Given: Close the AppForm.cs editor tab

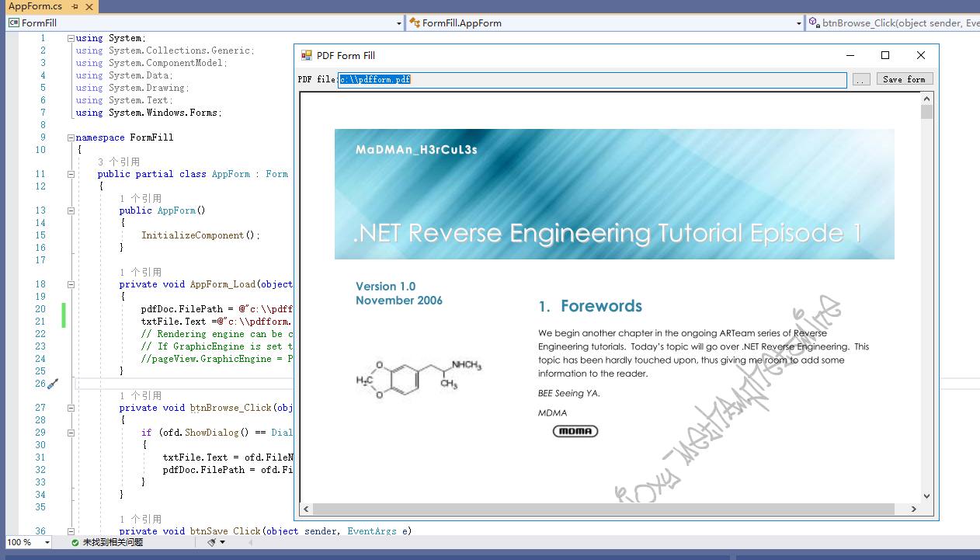Looking at the screenshot, I should (x=88, y=6).
